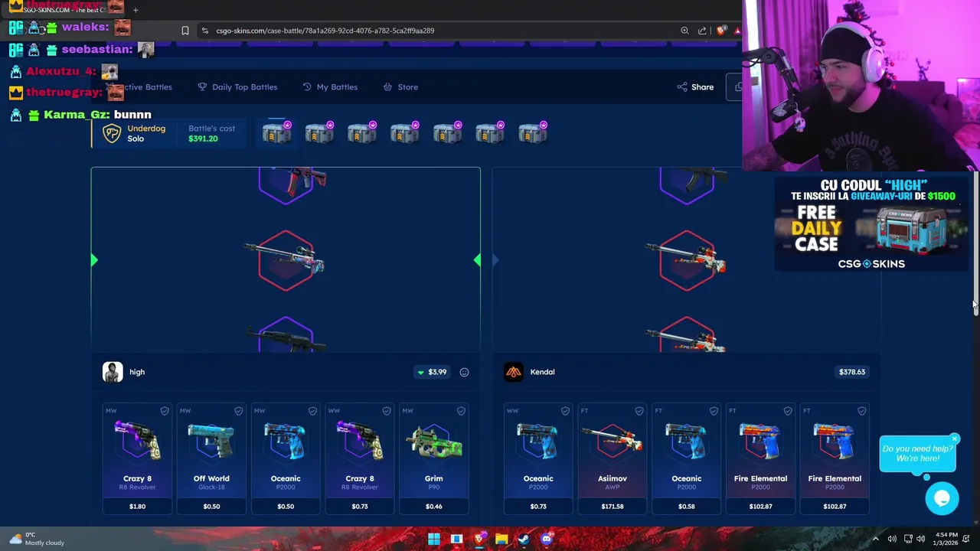
Task: Select the Oceanic card priced $0.50
Action: 286,458
